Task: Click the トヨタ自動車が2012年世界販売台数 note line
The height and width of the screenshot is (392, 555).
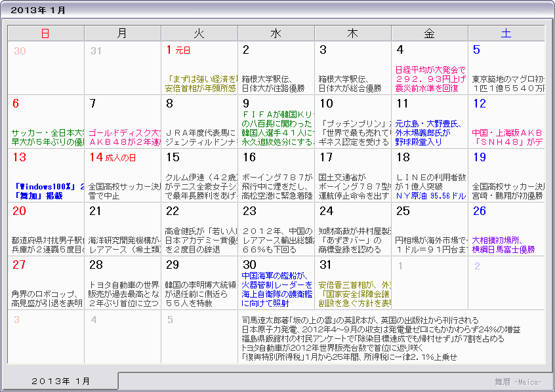Action: 333,348
